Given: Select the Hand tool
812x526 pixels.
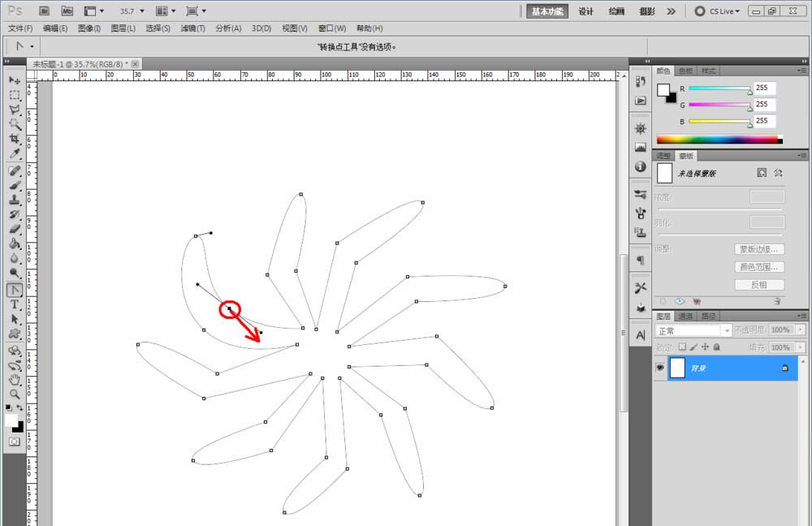Looking at the screenshot, I should pyautogui.click(x=15, y=380).
